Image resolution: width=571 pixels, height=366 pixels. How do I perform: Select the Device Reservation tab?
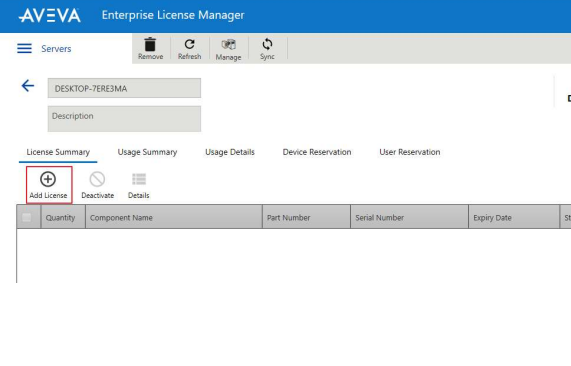(x=317, y=152)
